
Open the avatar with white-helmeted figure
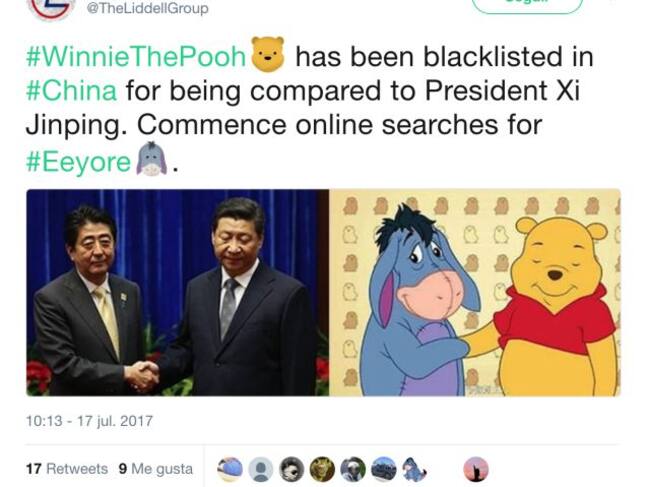(353, 469)
